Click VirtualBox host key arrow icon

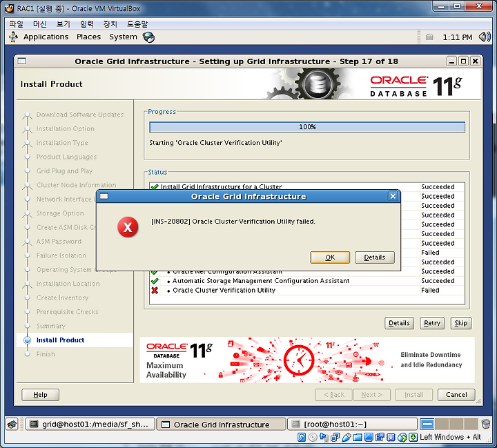click(x=413, y=438)
